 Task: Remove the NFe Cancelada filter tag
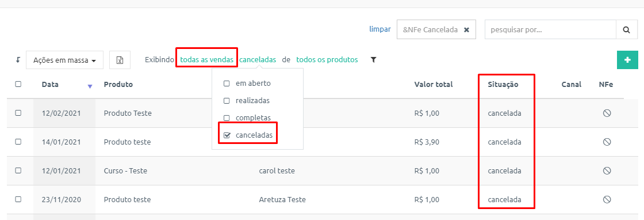coord(466,29)
